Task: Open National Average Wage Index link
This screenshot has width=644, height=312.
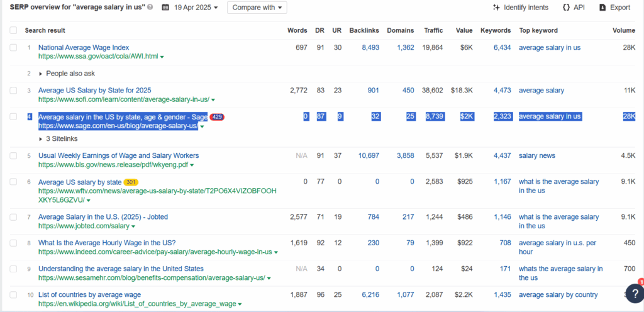Action: pyautogui.click(x=84, y=47)
